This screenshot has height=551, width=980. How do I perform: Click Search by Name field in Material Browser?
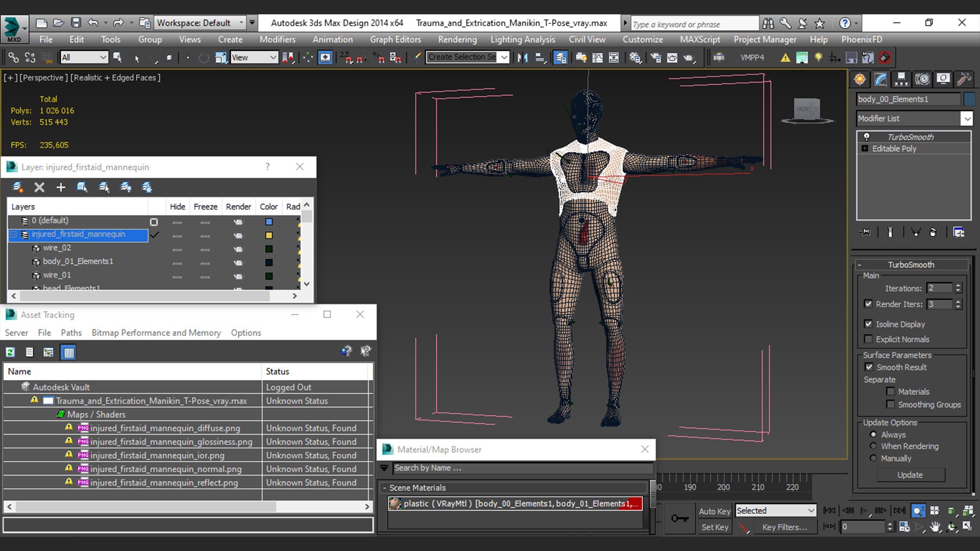523,468
